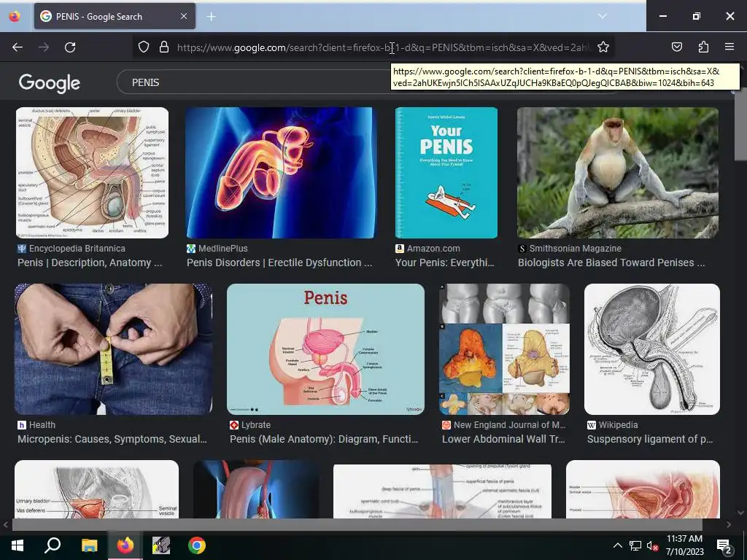This screenshot has height=560, width=747.
Task: Open the Windows Start menu
Action: point(18,545)
